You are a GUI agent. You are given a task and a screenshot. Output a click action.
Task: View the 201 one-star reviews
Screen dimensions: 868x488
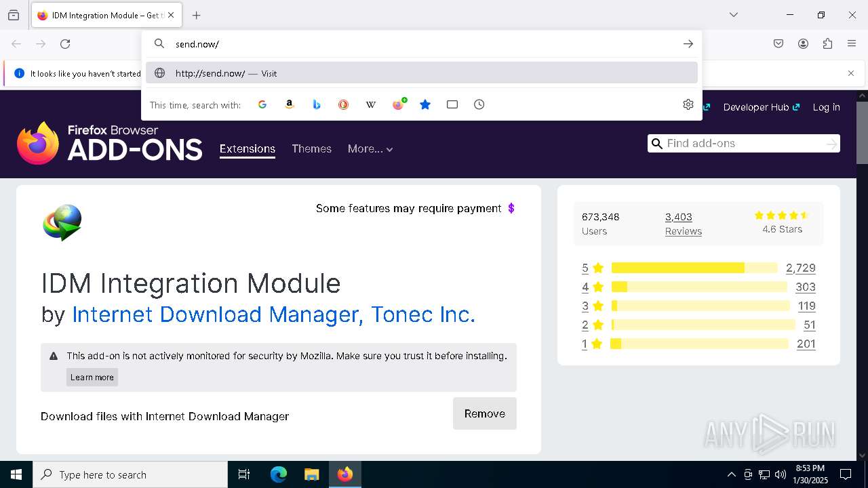(x=806, y=344)
